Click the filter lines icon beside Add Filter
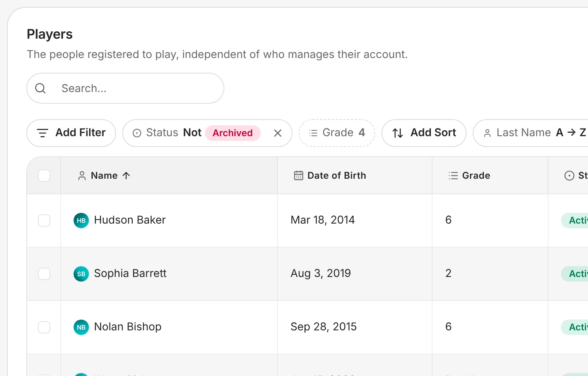Screen dimensions: 588x376 pyautogui.click(x=42, y=133)
